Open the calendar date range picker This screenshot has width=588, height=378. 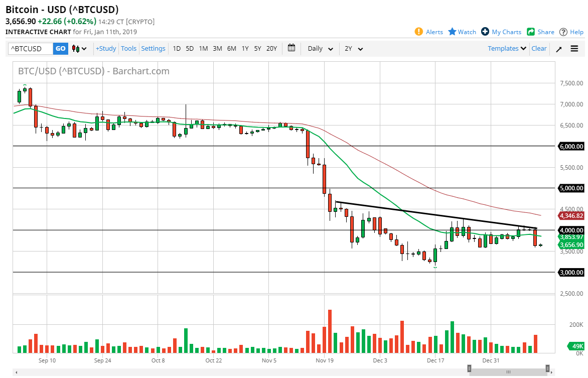pos(291,48)
